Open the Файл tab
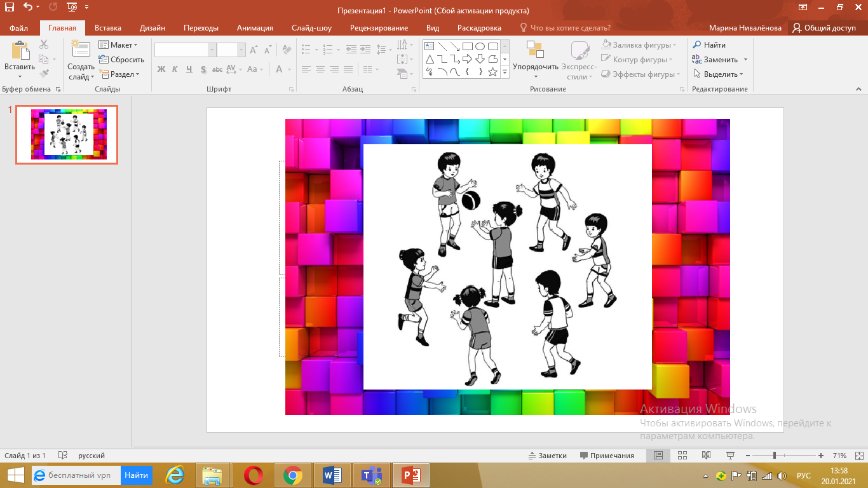Viewport: 868px width, 488px height. point(18,28)
